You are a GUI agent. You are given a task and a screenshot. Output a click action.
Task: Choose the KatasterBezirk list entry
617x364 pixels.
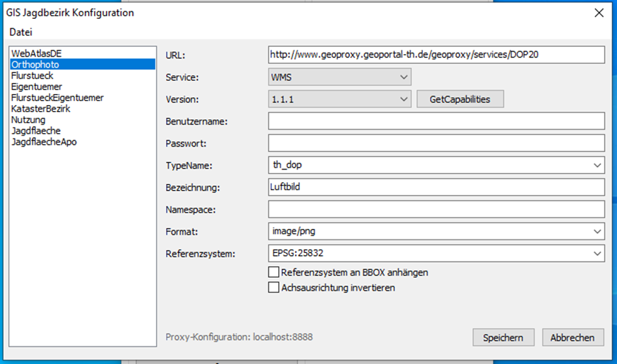40,108
